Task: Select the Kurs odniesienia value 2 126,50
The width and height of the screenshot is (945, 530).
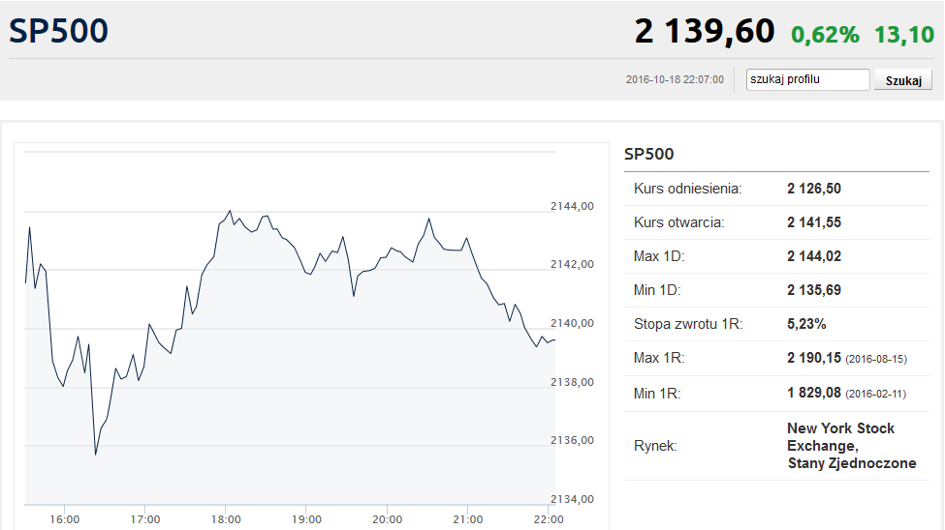Action: point(814,188)
